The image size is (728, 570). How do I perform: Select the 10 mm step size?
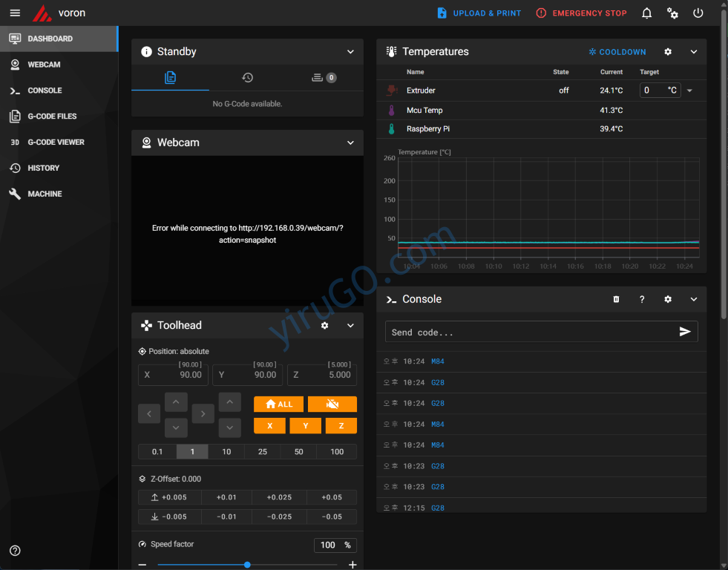tap(226, 451)
